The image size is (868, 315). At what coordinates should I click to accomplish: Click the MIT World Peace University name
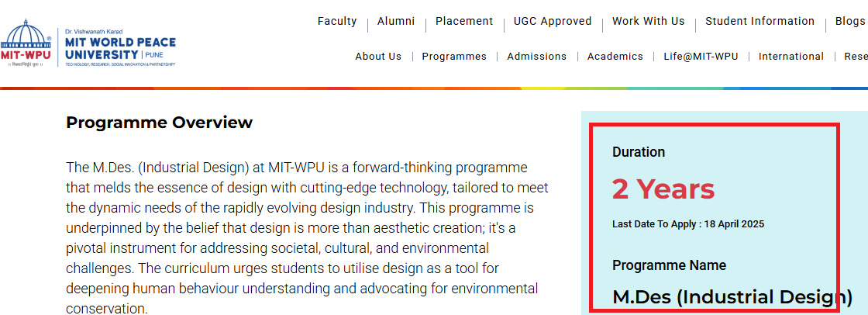click(120, 48)
